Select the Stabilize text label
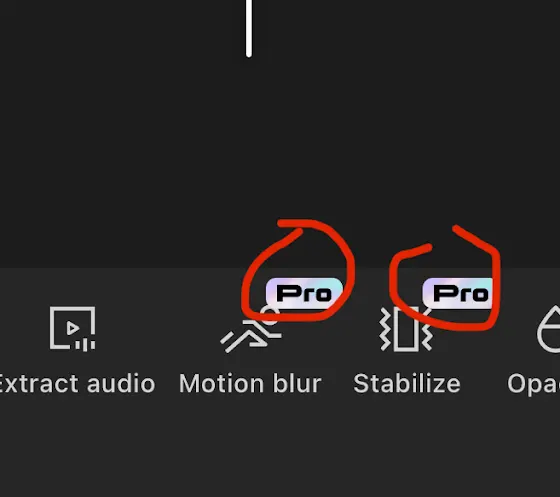560x497 pixels. tap(407, 384)
